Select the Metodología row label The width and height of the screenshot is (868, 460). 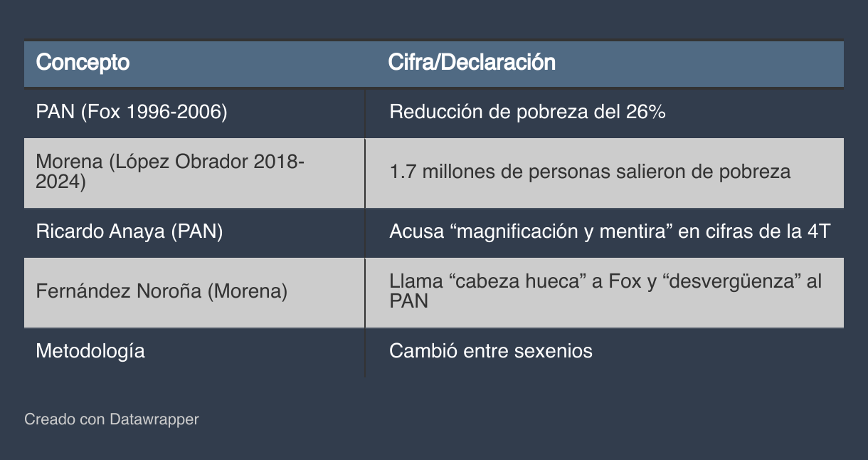click(90, 352)
